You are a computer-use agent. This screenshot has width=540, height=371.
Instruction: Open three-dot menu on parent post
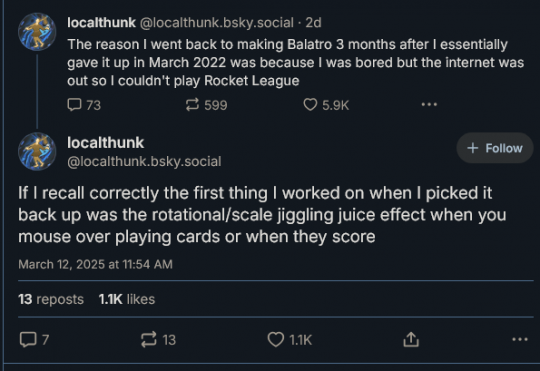point(429,104)
